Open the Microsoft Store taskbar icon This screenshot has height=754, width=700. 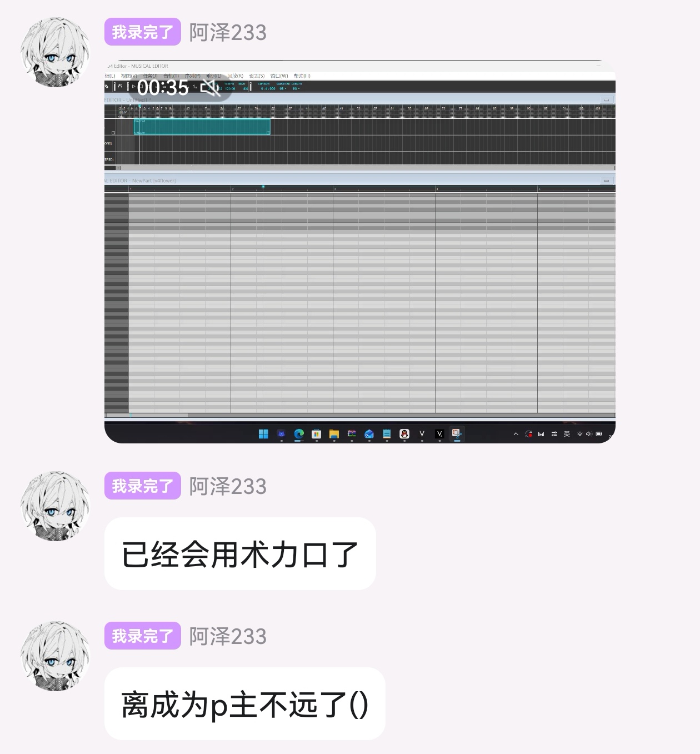point(316,434)
